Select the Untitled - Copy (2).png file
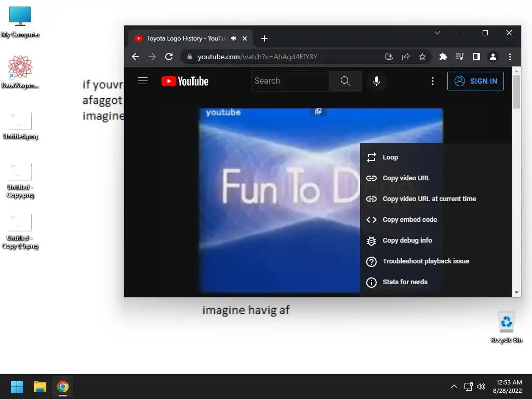 pos(20,231)
